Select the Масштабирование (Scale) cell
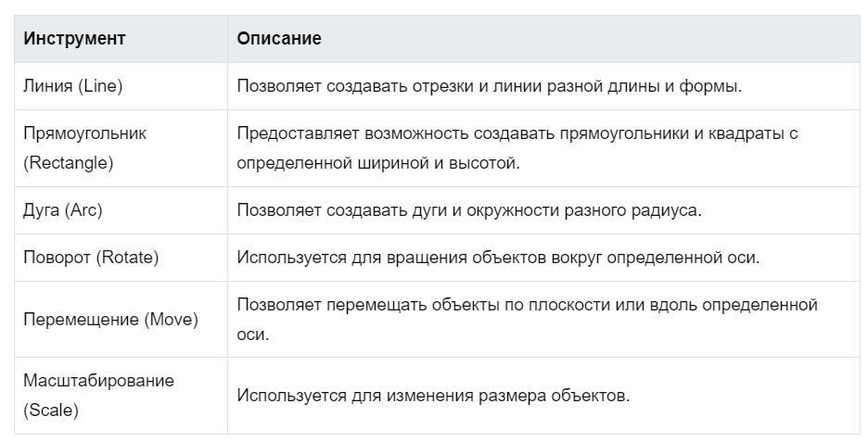 coord(121,396)
